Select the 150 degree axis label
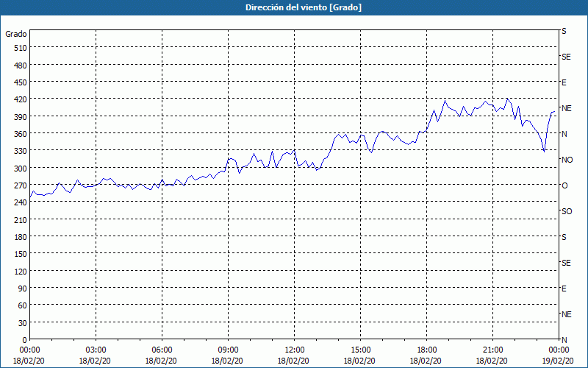The image size is (588, 368). 21,254
